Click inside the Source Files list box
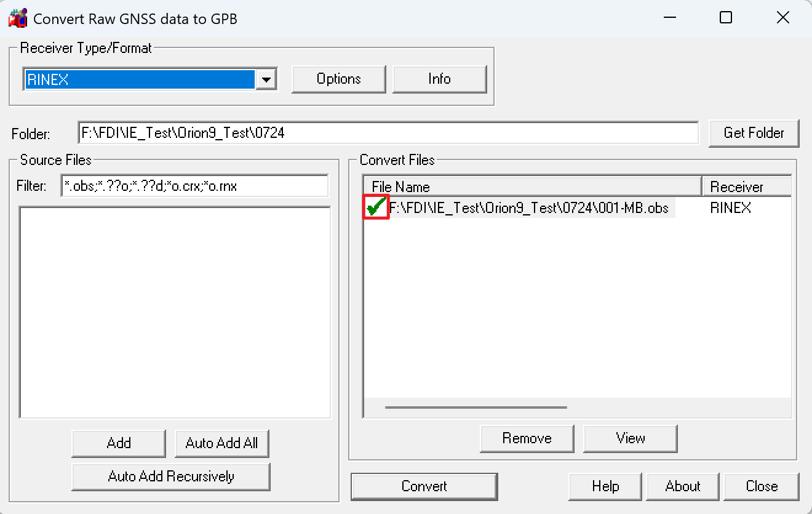Screen dimensions: 812x514 (x=175, y=313)
